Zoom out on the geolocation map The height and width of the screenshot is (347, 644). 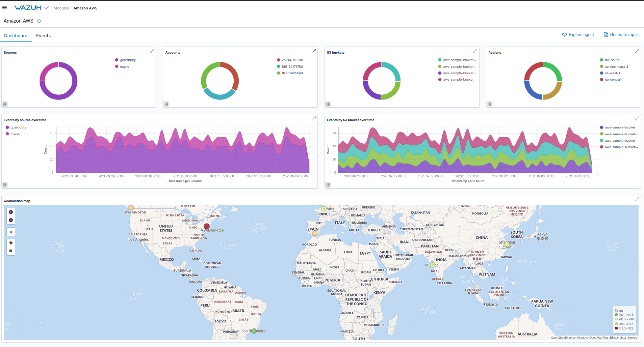coord(10,220)
